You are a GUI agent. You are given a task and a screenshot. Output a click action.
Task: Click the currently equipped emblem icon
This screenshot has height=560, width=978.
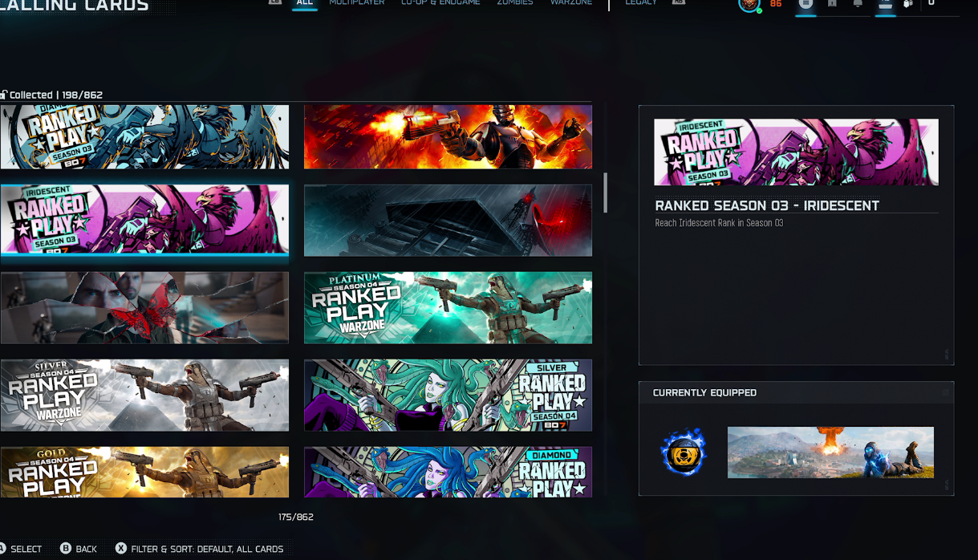click(683, 452)
